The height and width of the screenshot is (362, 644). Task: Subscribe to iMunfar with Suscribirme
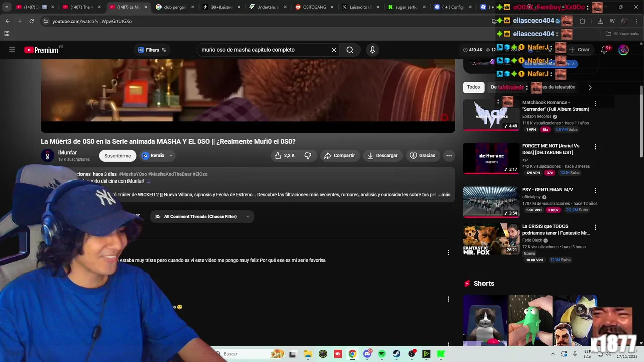tap(117, 156)
